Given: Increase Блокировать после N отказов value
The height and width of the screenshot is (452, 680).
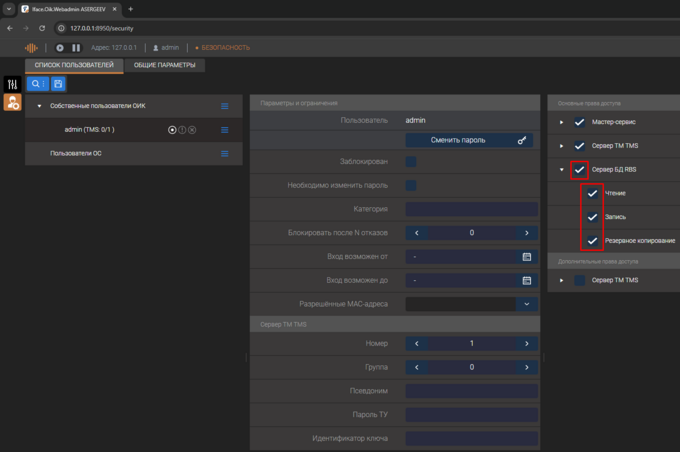Looking at the screenshot, I should point(526,233).
